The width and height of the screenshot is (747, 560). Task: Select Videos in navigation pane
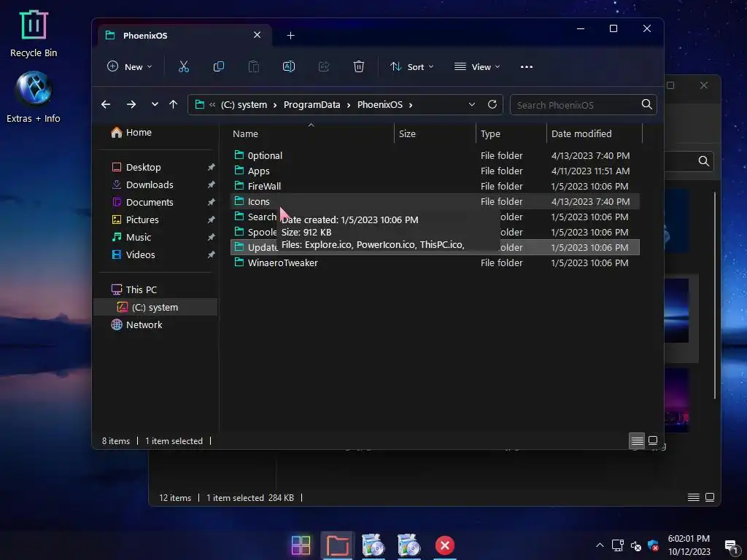[140, 254]
